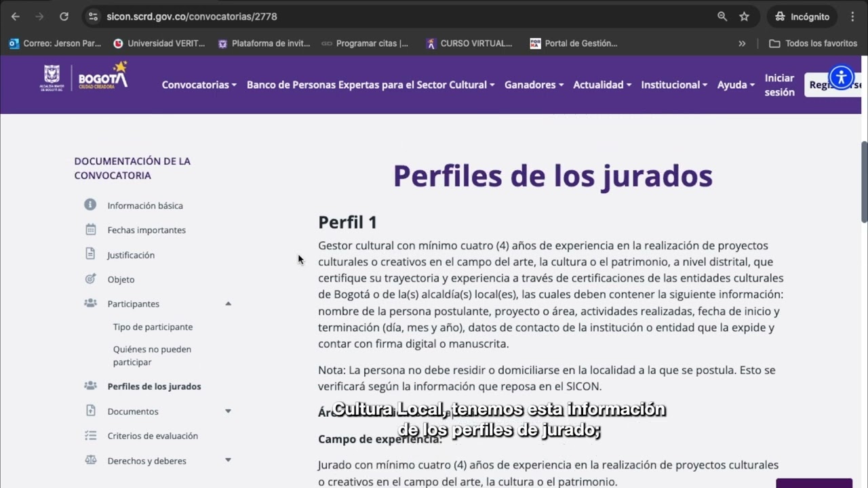Click the Fechas importantes calendar icon
868x488 pixels.
(90, 230)
